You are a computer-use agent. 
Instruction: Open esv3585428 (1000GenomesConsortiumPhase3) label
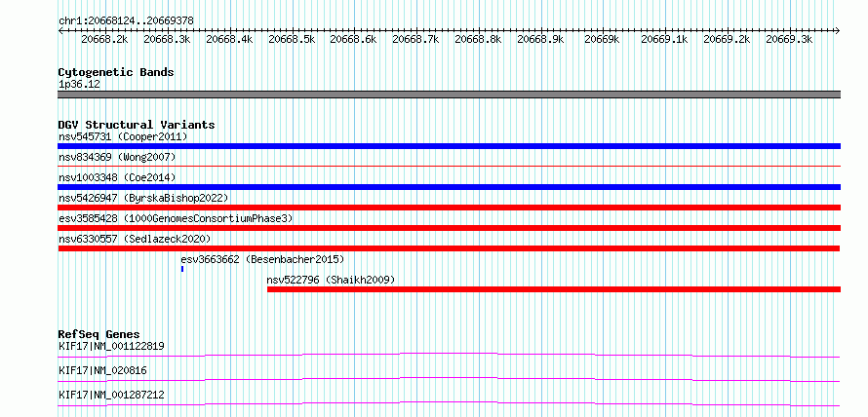(x=176, y=218)
